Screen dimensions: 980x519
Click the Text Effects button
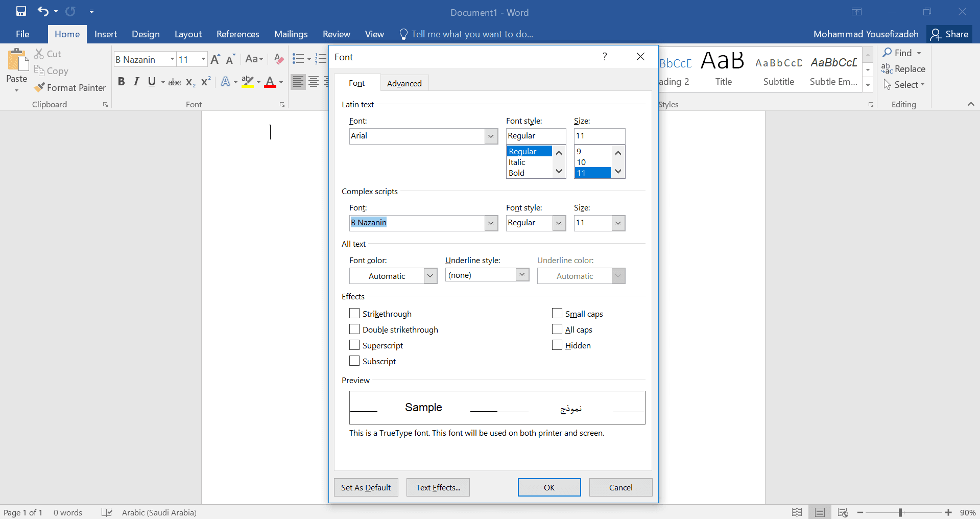(438, 487)
